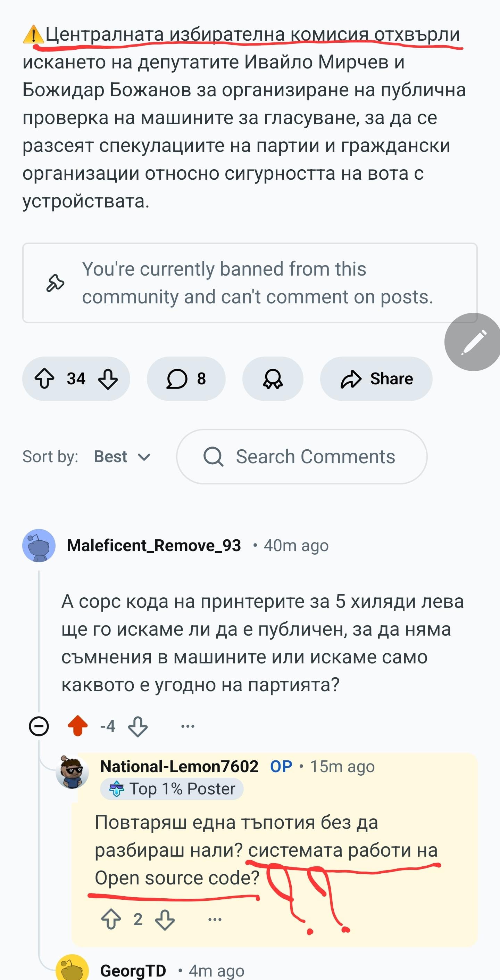Tap the Top 1% Poster badge
This screenshot has width=500, height=980.
pos(172,789)
